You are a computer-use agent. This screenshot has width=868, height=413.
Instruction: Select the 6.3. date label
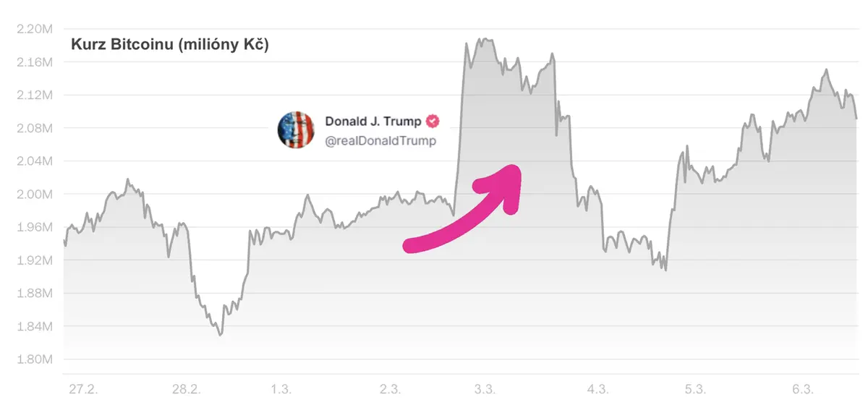(x=802, y=390)
